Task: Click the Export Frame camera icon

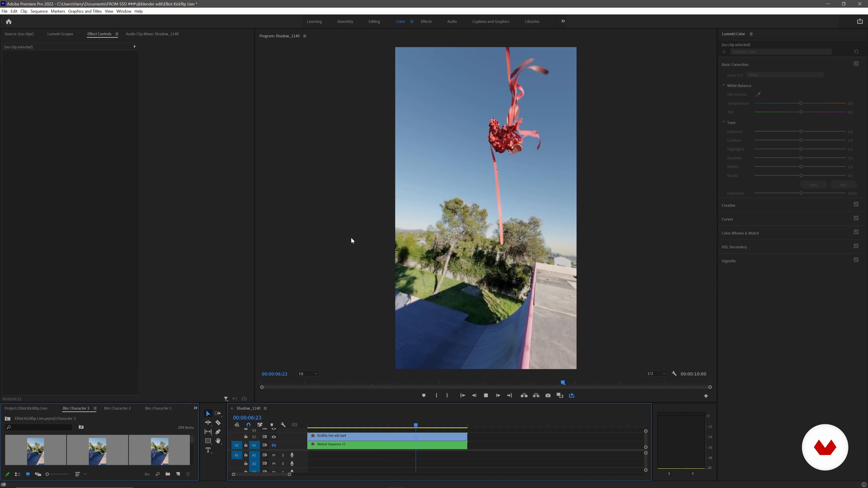Action: pyautogui.click(x=548, y=395)
